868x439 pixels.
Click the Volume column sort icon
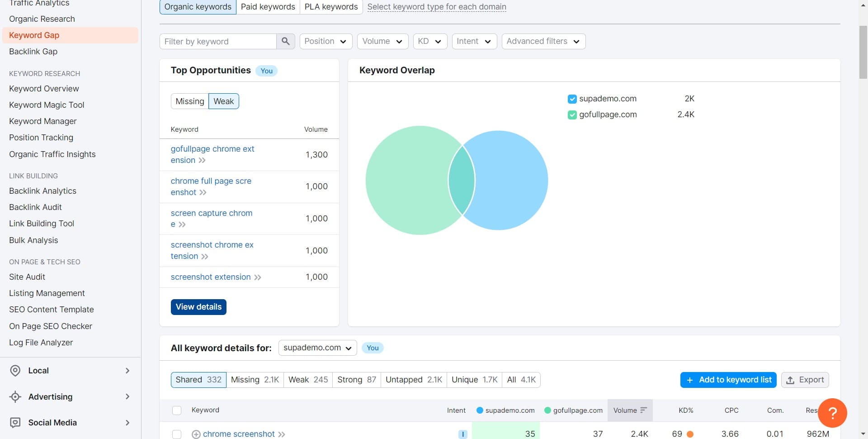point(644,410)
